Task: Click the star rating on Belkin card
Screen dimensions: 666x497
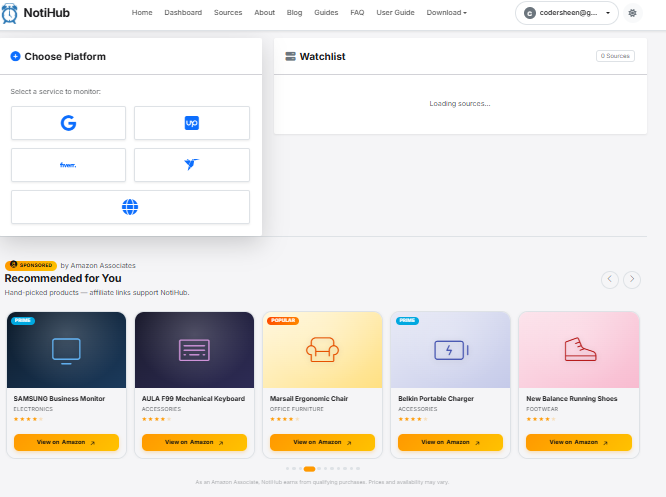Action: [413, 419]
